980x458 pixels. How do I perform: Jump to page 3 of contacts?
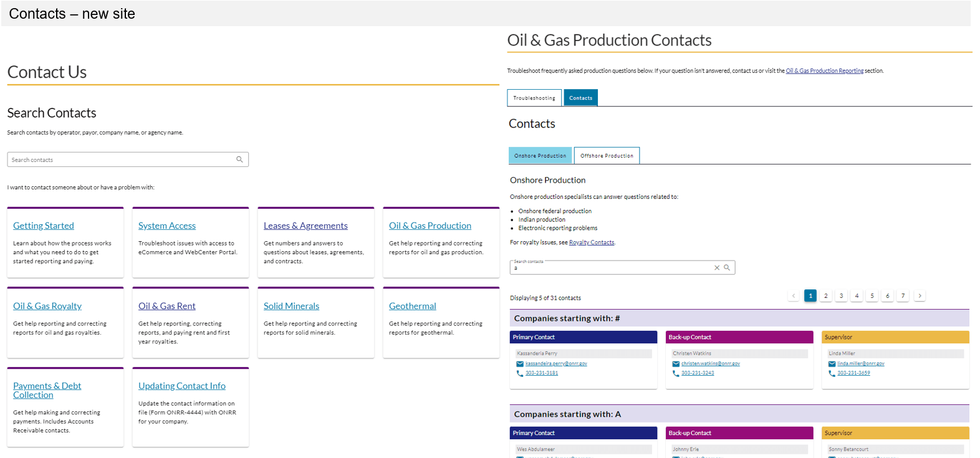841,296
